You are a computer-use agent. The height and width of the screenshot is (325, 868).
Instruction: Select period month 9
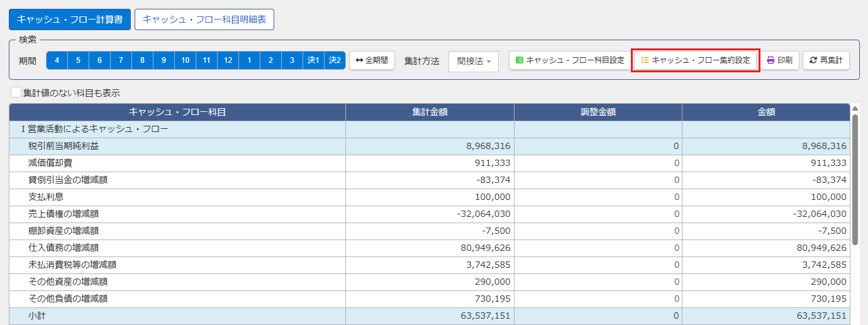pos(164,60)
